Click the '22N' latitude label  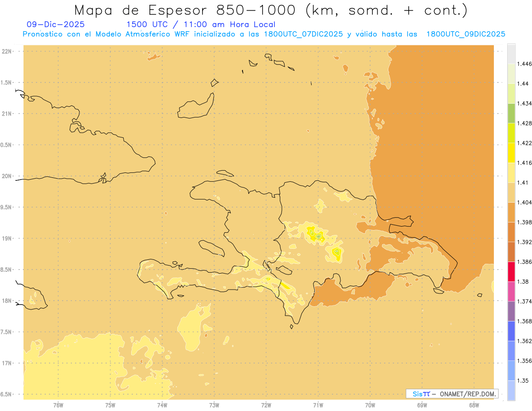pos(7,51)
